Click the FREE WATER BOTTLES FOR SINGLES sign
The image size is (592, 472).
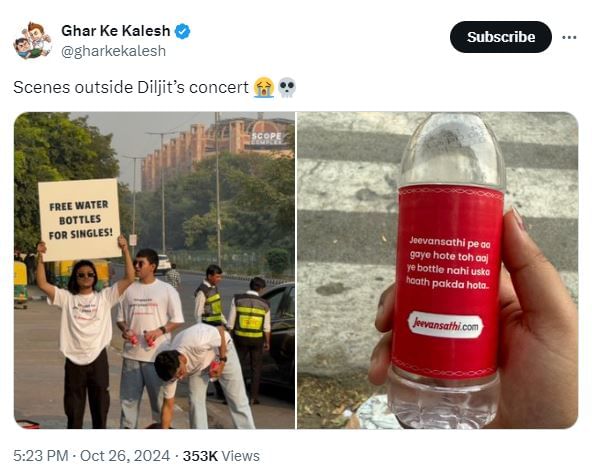(x=80, y=220)
